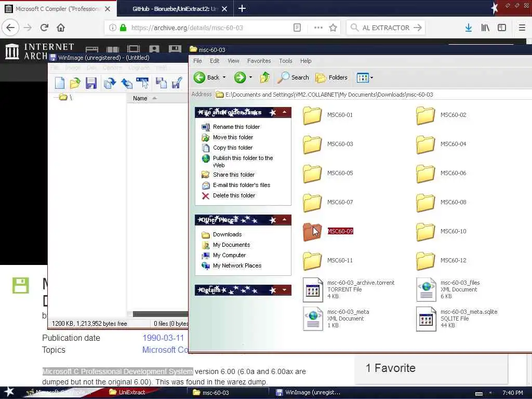Click Inject files icon in WinImage toolbar
The image size is (532, 399).
[x=161, y=83]
